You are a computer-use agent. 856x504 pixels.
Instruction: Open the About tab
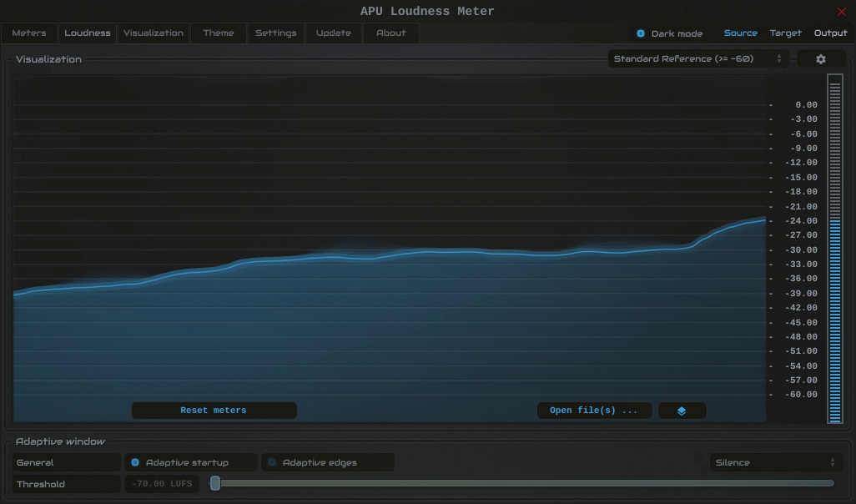(391, 33)
